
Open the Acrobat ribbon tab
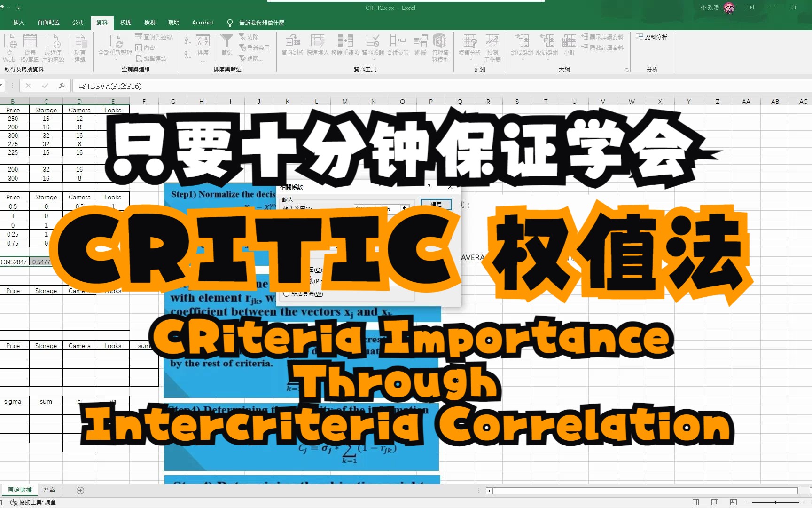(203, 22)
